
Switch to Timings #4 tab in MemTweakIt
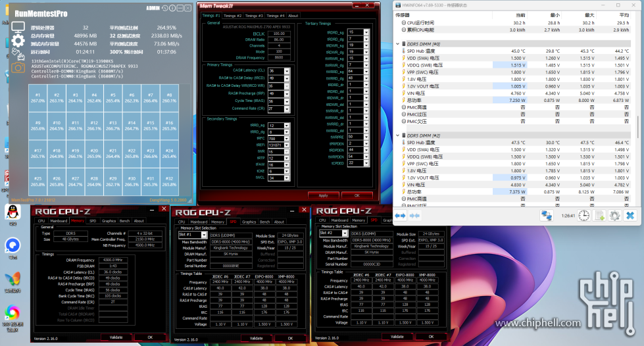tap(275, 16)
